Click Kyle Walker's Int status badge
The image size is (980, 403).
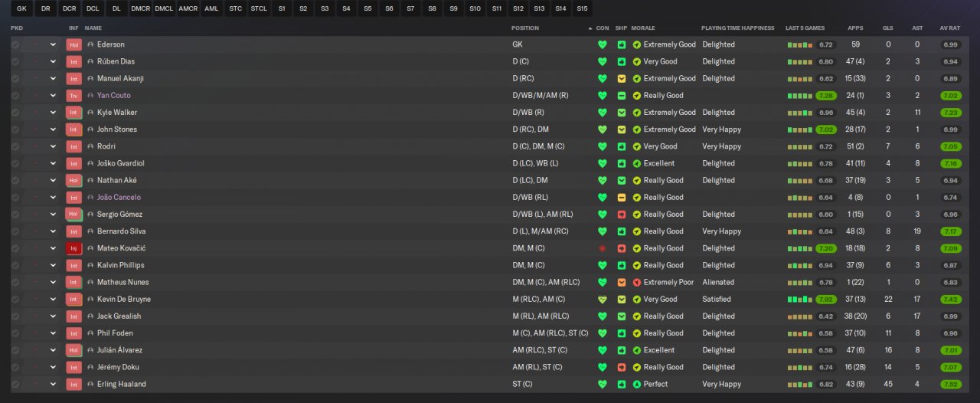click(x=73, y=113)
